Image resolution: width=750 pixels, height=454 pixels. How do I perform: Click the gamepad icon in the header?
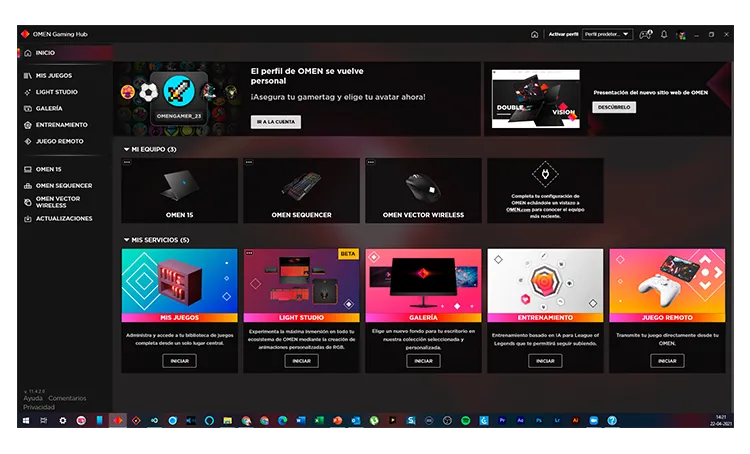645,34
